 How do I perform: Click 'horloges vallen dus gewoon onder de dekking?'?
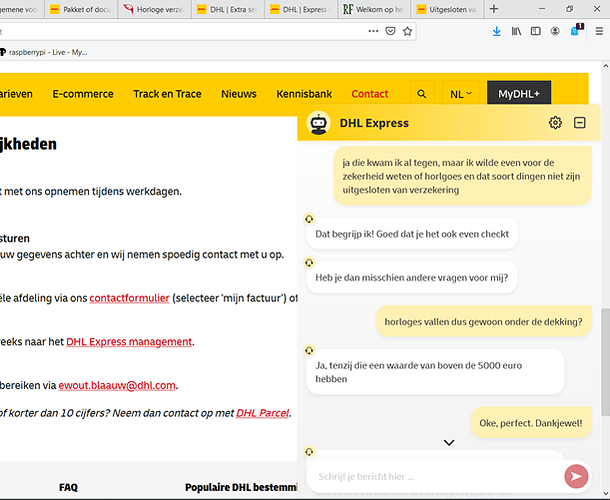484,322
